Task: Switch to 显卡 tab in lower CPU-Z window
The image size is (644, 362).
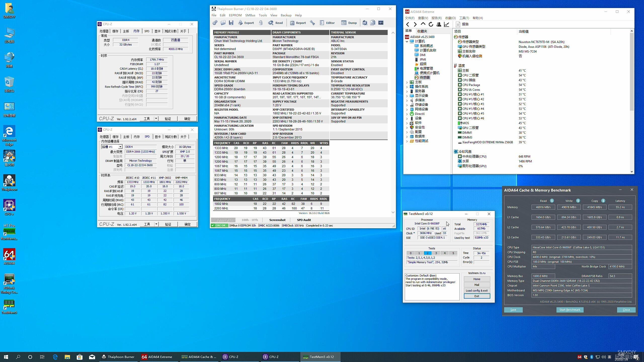Action: [158, 137]
